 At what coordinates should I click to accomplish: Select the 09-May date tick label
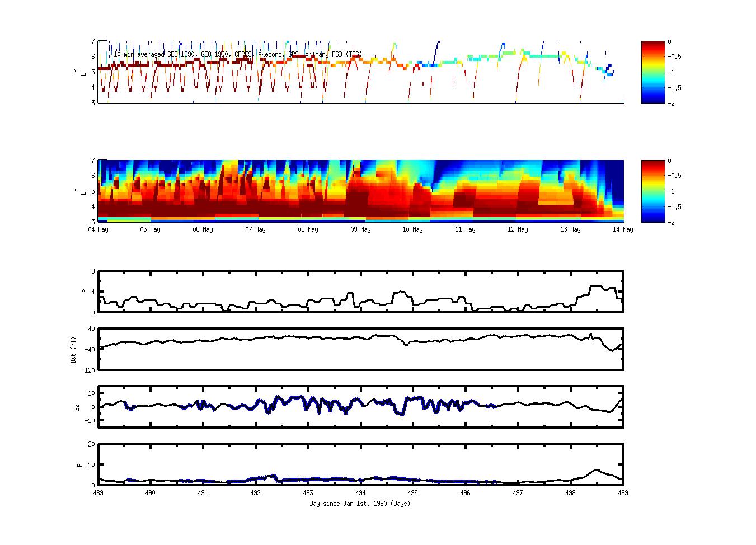coord(360,229)
